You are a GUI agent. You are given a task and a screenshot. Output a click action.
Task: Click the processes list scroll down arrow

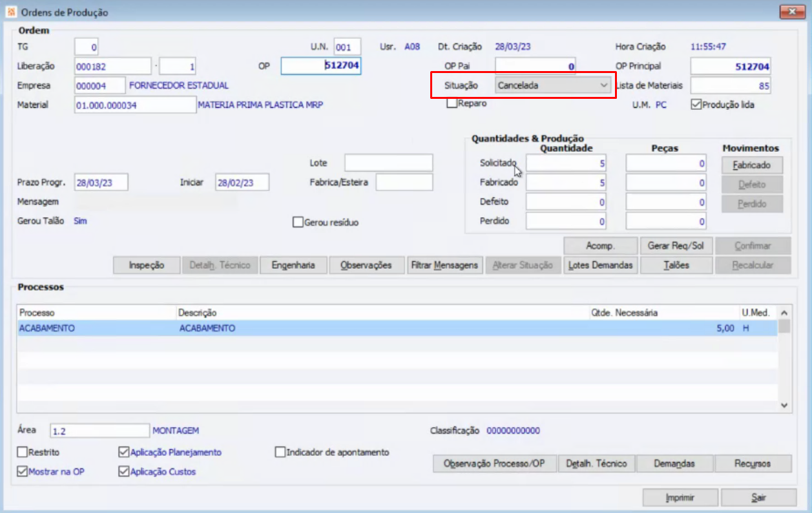[x=784, y=406]
